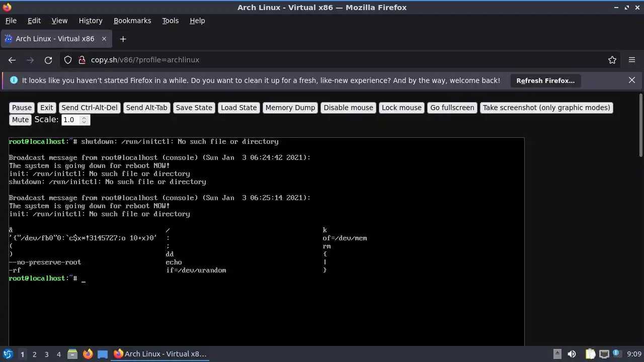Screen dimensions: 644x362
Task: Click the info icon in notification bar
Action: click(x=14, y=80)
